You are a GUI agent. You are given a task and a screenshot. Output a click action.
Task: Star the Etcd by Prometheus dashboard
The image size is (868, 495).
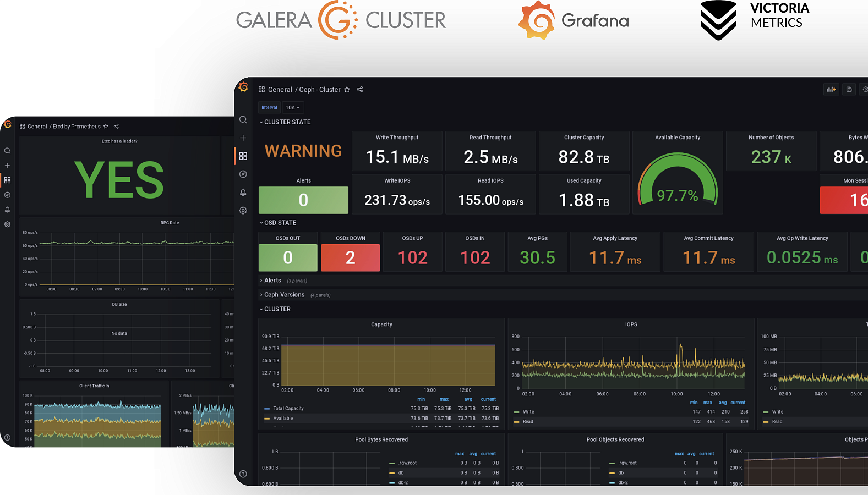[106, 127]
